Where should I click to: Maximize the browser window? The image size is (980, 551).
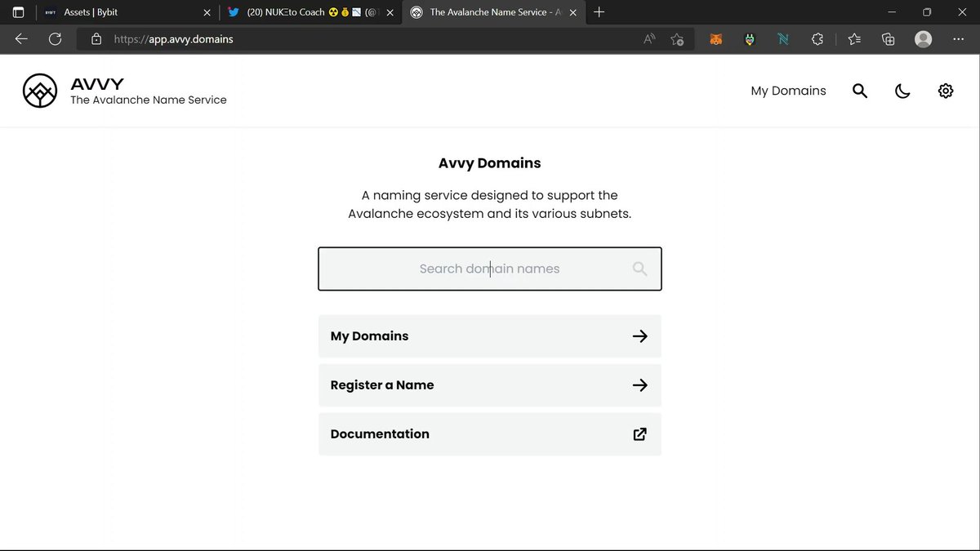point(927,12)
